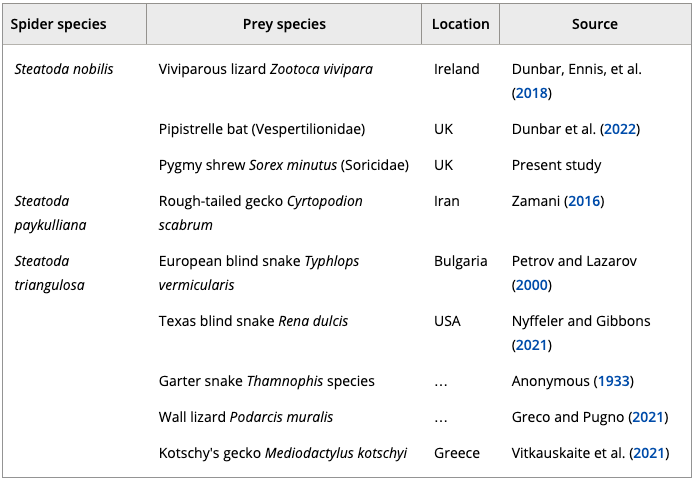The image size is (695, 480).
Task: Click Nyffeler and Gibbons 2021 year link
Action: 532,345
